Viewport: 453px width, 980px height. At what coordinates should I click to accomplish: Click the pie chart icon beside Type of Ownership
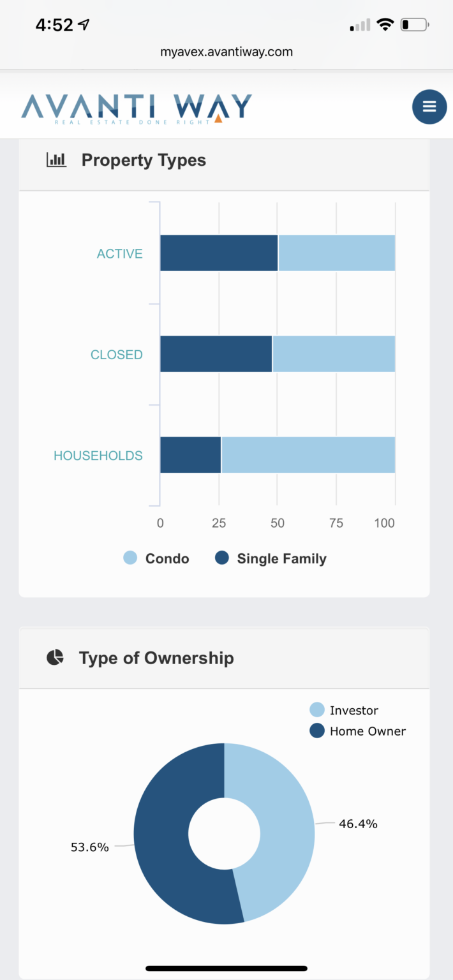(x=56, y=658)
